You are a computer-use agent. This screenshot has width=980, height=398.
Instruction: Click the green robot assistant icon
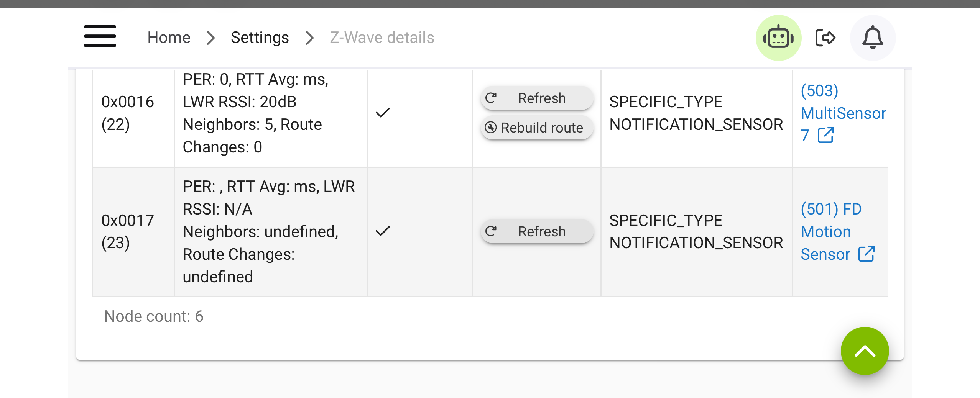coord(778,38)
